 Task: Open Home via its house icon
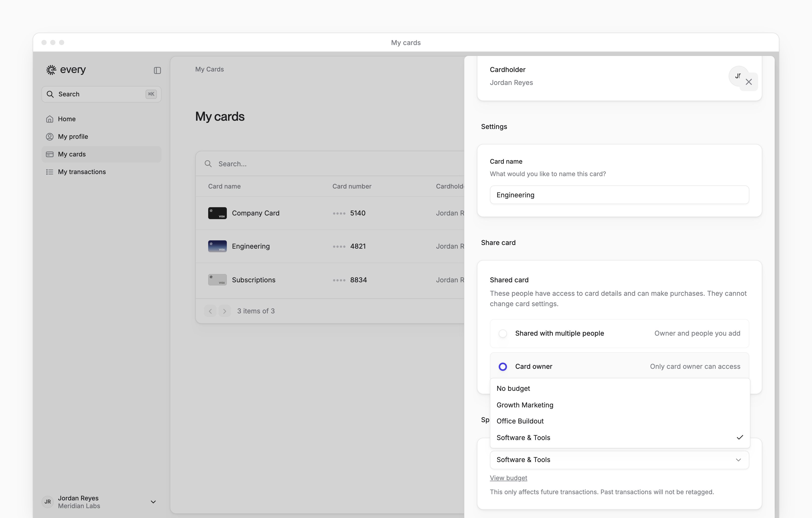click(x=49, y=119)
